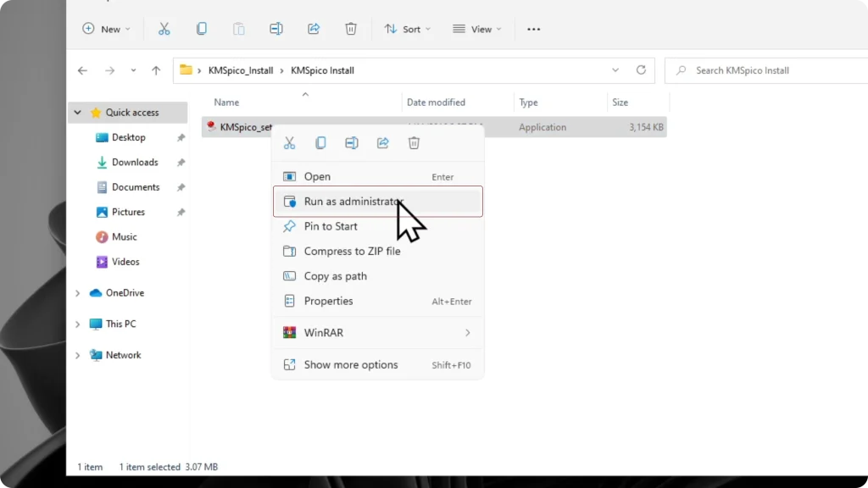Select Compress to ZIP file
The width and height of the screenshot is (868, 488).
[x=378, y=251]
